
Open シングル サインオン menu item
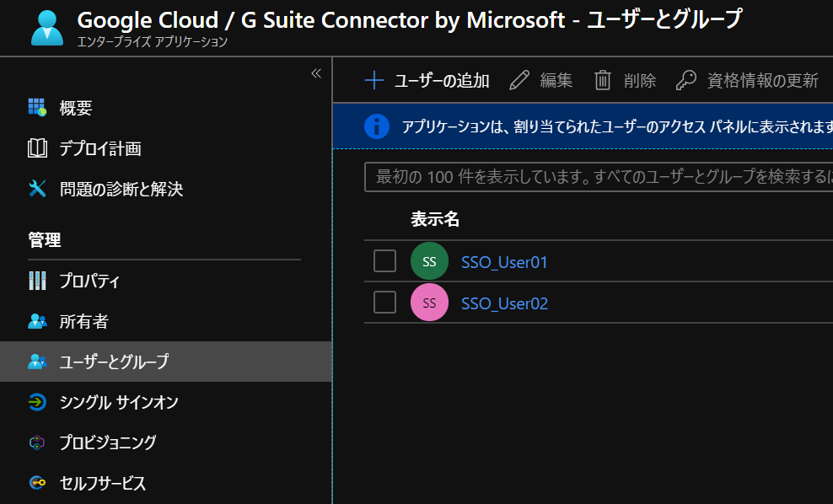coord(119,402)
